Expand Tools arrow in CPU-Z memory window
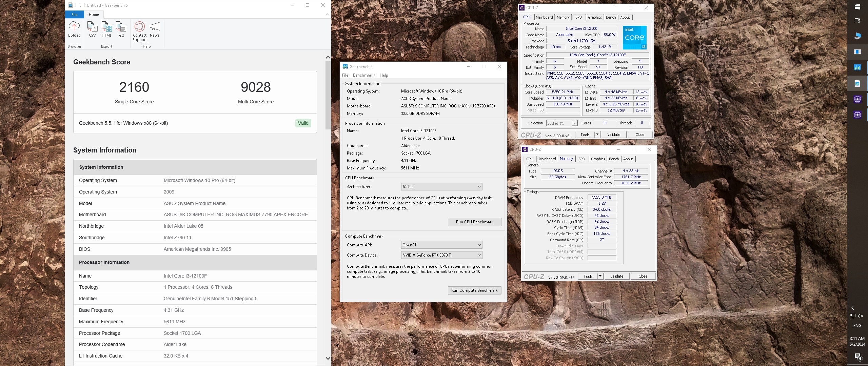Image resolution: width=868 pixels, height=366 pixels. (x=600, y=276)
